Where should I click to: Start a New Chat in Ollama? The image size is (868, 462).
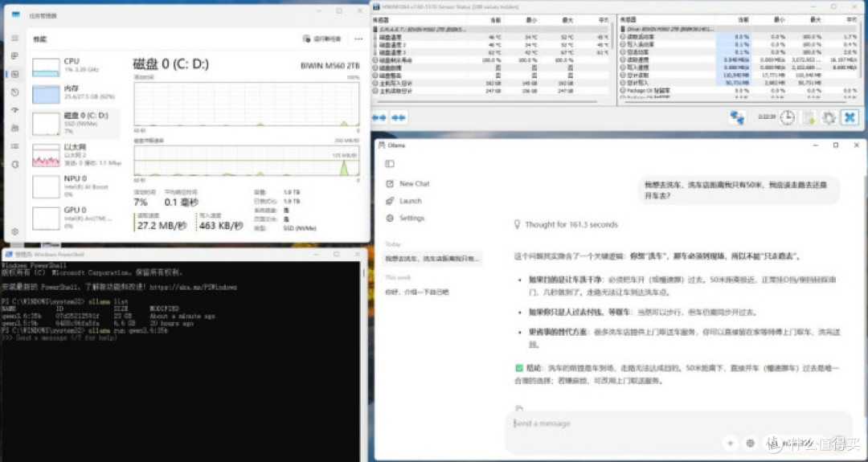pyautogui.click(x=407, y=184)
